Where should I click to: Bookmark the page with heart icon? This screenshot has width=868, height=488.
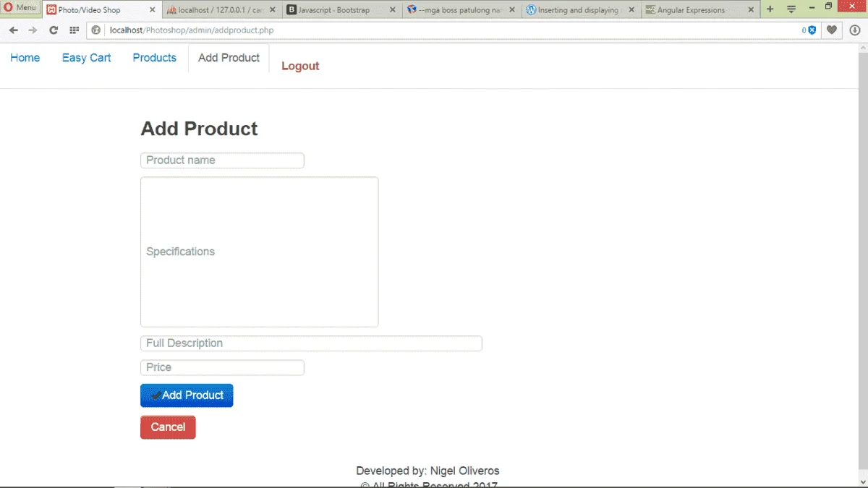(x=832, y=30)
